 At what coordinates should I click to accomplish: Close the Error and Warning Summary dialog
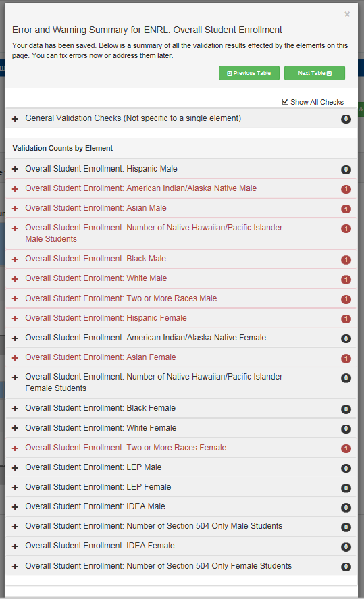[x=347, y=14]
